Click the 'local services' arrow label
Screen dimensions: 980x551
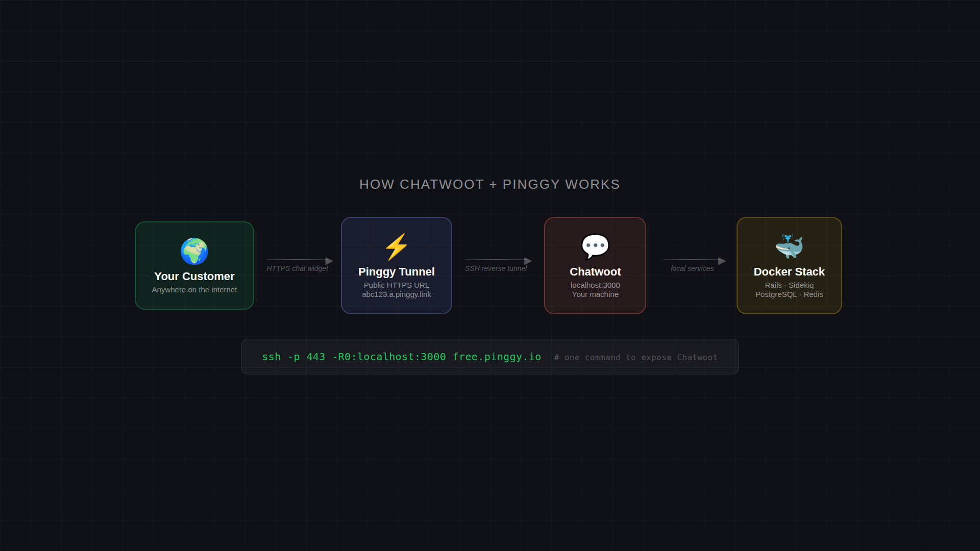[x=692, y=268]
